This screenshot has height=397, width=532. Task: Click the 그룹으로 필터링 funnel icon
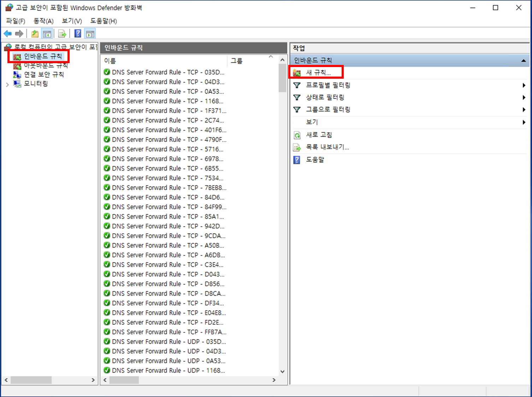tap(297, 109)
